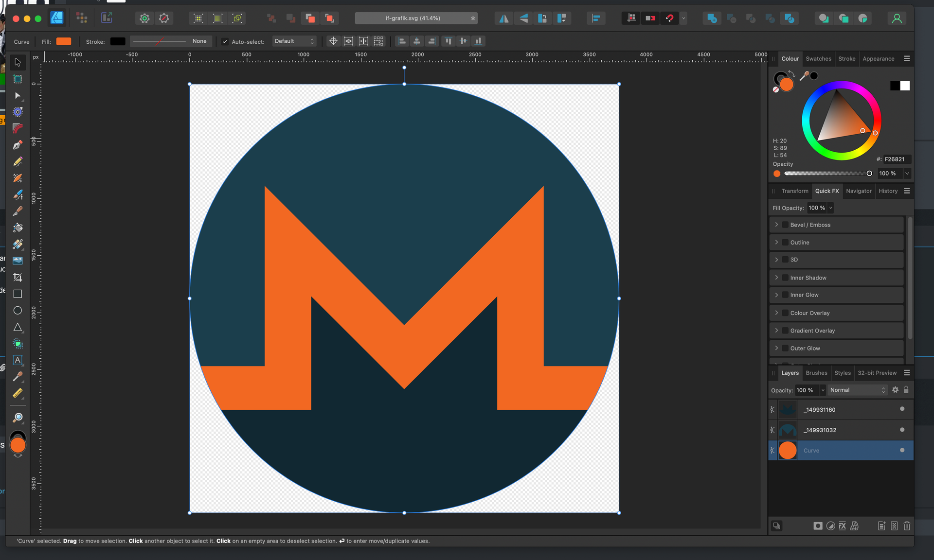This screenshot has width=934, height=560.
Task: Select the Pen tool
Action: [18, 145]
